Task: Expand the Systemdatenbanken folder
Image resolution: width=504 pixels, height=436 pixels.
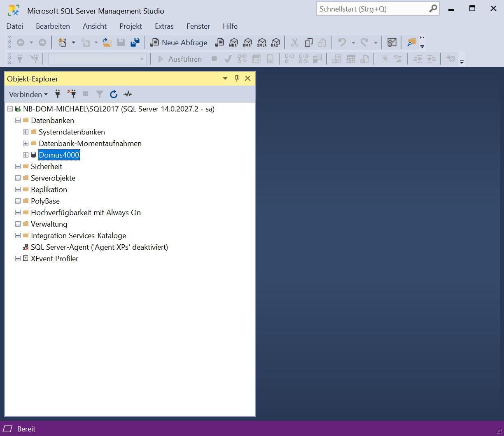Action: (x=26, y=132)
